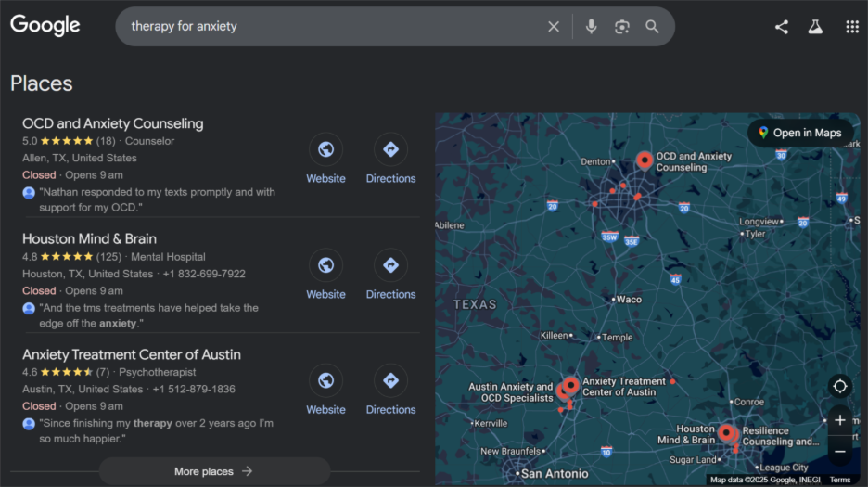Click the review quote about finishing therapy
Screen dimensions: 868x487
pyautogui.click(x=156, y=430)
